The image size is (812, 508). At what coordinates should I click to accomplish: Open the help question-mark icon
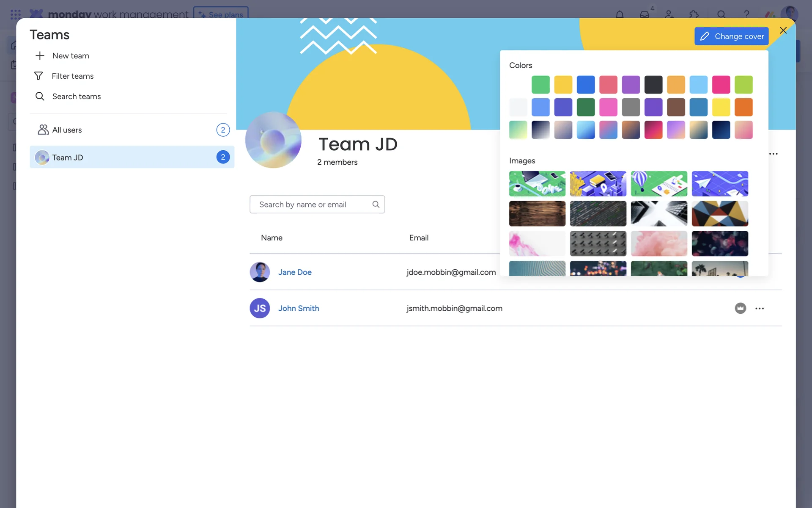click(746, 14)
